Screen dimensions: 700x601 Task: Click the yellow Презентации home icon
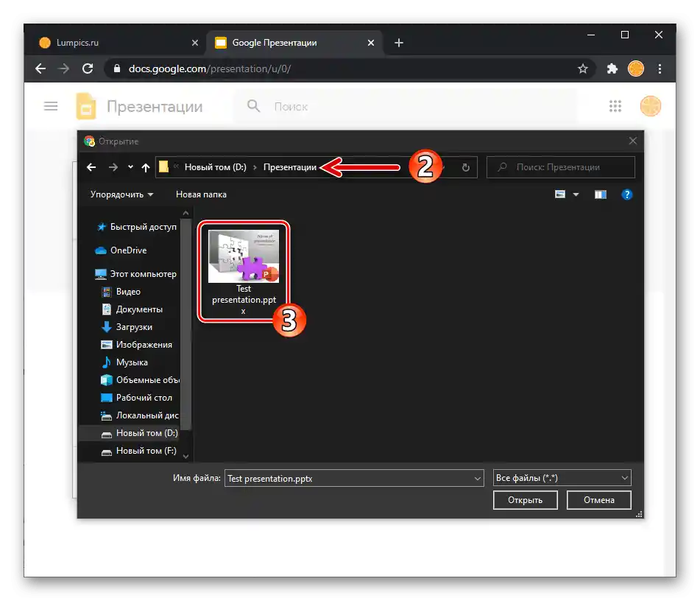[85, 105]
